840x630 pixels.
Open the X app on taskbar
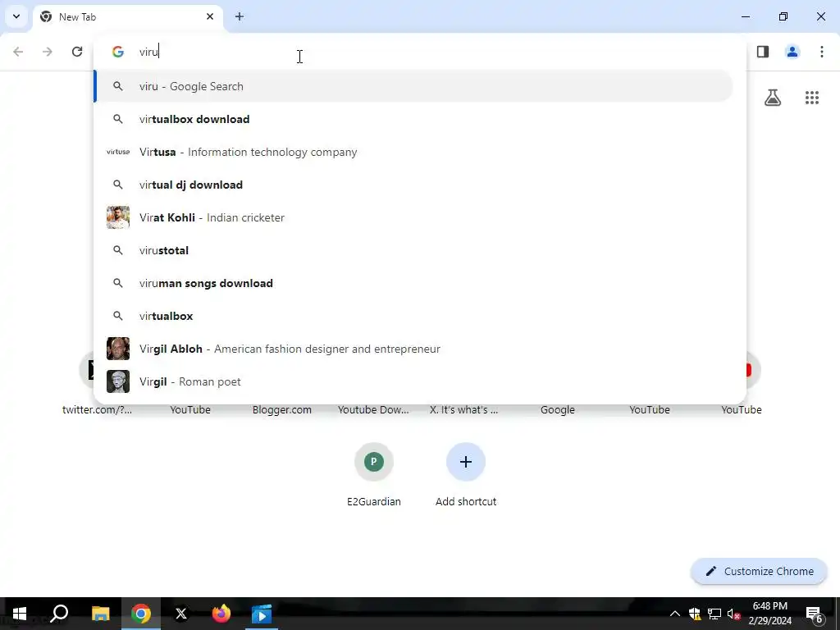(181, 614)
